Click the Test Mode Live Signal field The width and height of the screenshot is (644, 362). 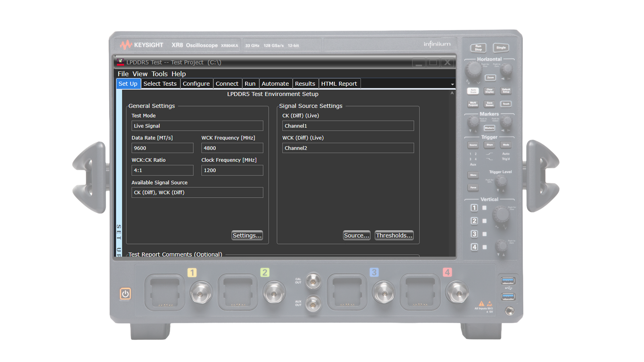pos(197,126)
